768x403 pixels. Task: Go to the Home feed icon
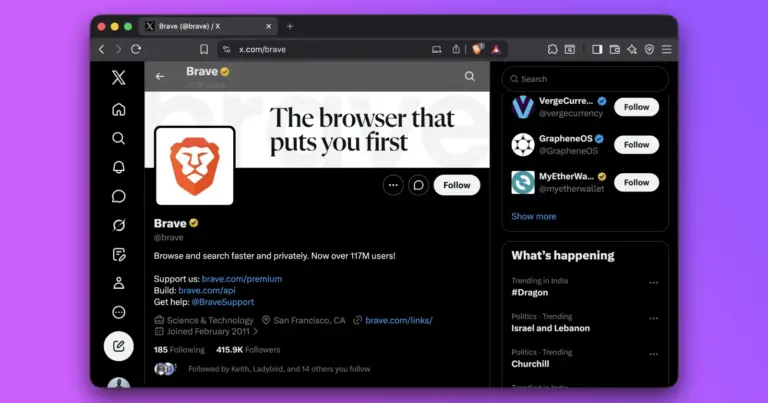click(x=119, y=109)
